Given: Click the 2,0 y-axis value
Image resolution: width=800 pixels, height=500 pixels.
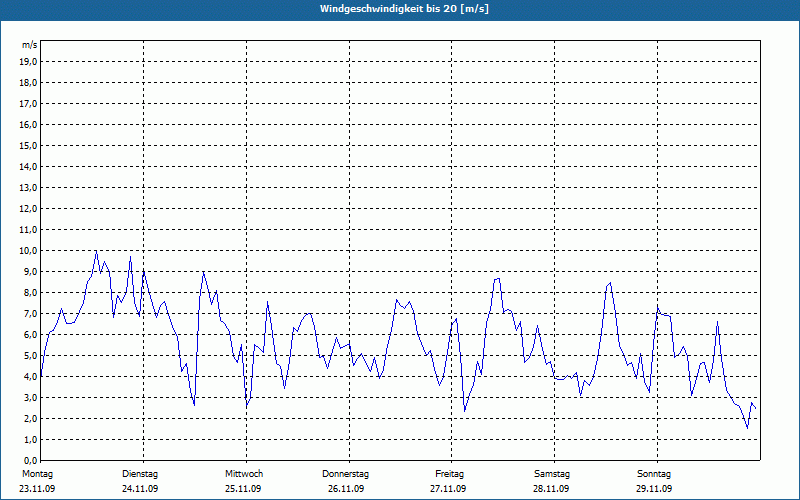Looking at the screenshot, I should (30, 418).
